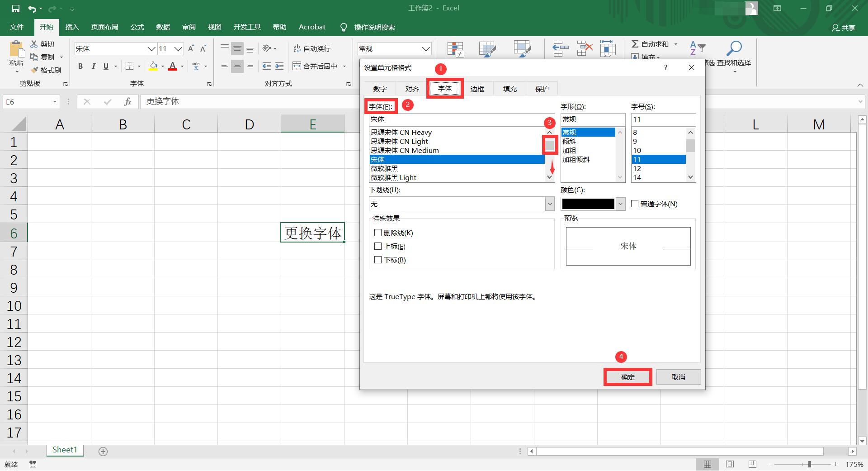
Task: Click the Share (共享) button
Action: tap(844, 28)
